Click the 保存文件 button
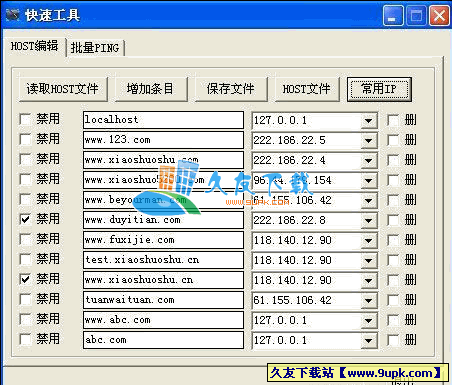The width and height of the screenshot is (452, 385). tap(231, 89)
